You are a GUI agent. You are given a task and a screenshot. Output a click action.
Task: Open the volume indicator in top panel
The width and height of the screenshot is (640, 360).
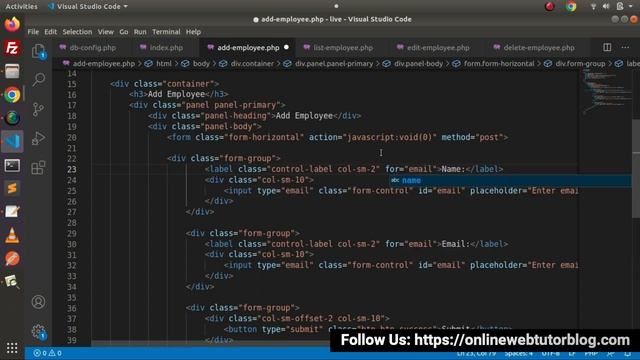point(606,7)
